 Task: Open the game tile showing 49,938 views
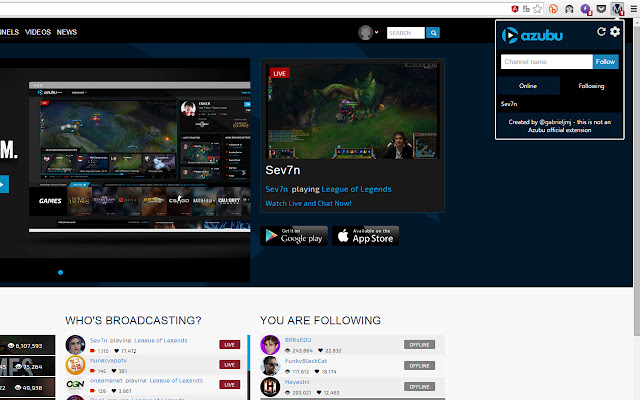pyautogui.click(x=27, y=387)
